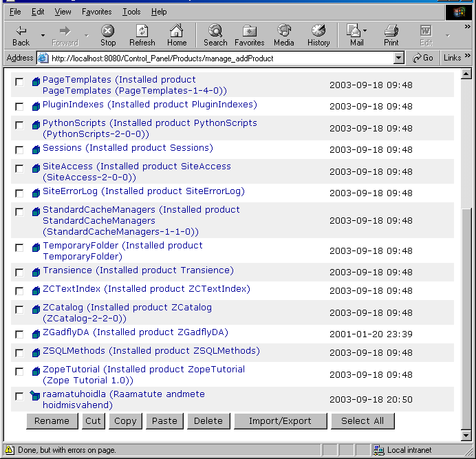Click the vertical scrollbar up arrow
This screenshot has height=459, width=476.
click(x=466, y=74)
